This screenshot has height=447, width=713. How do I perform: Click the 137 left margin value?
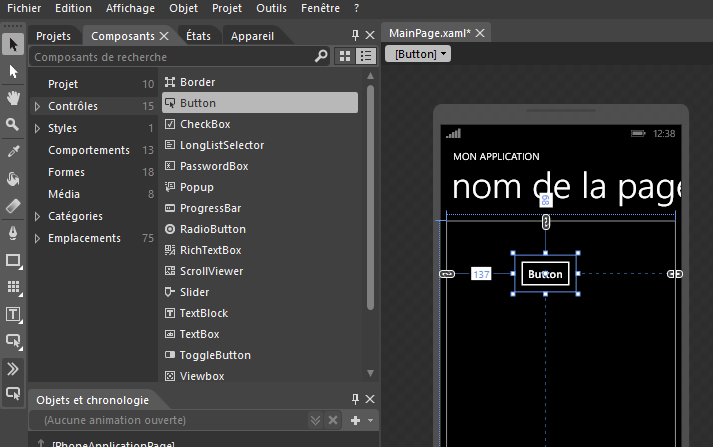point(481,274)
